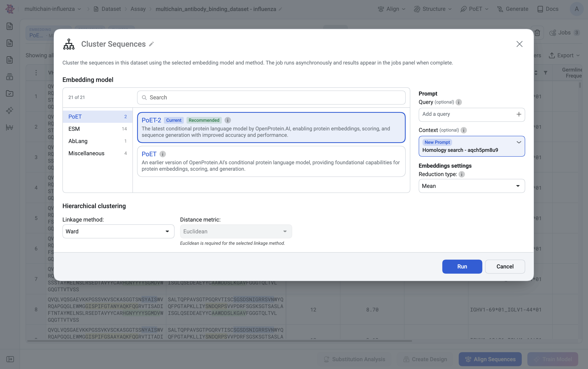Open the Export dropdown
588x369 pixels.
pyautogui.click(x=564, y=55)
